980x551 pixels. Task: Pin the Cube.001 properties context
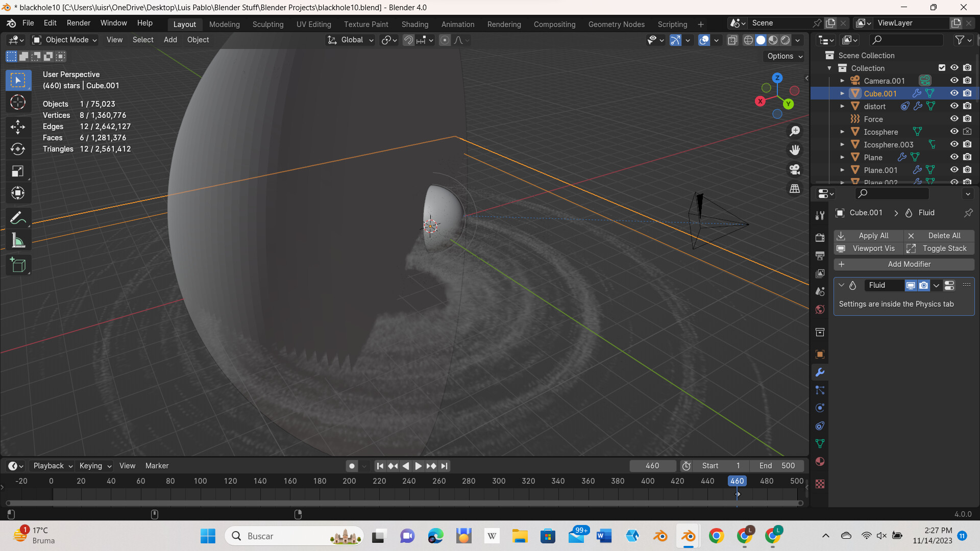pyautogui.click(x=968, y=213)
